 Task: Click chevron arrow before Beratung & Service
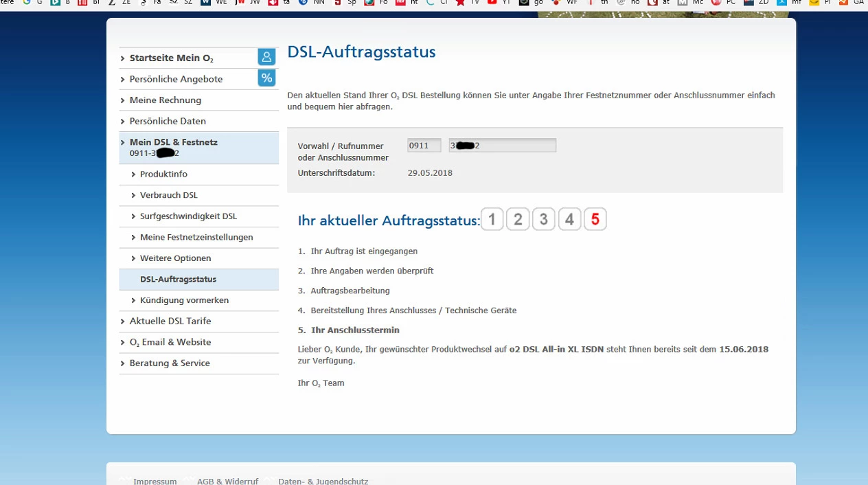tap(123, 363)
